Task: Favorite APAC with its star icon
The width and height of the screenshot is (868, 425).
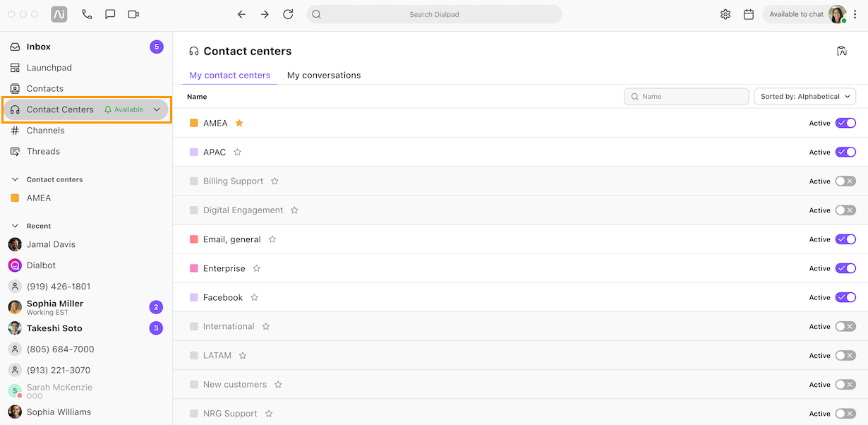Action: click(238, 152)
